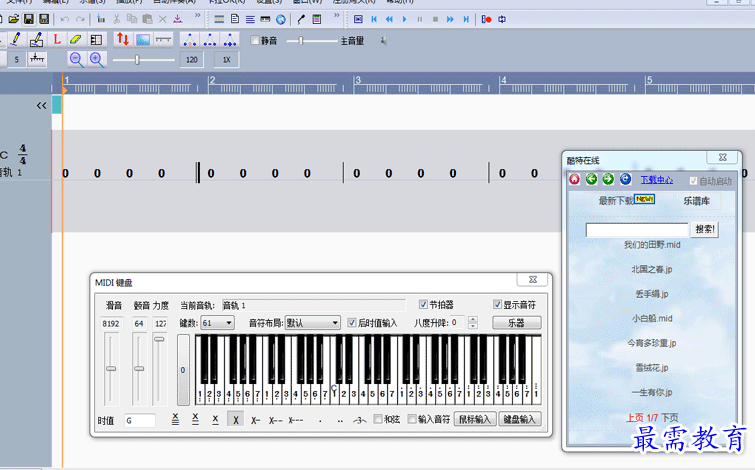Viewport: 755px width, 470px height.
Task: Click the Zoom in magnifier
Action: point(97,59)
